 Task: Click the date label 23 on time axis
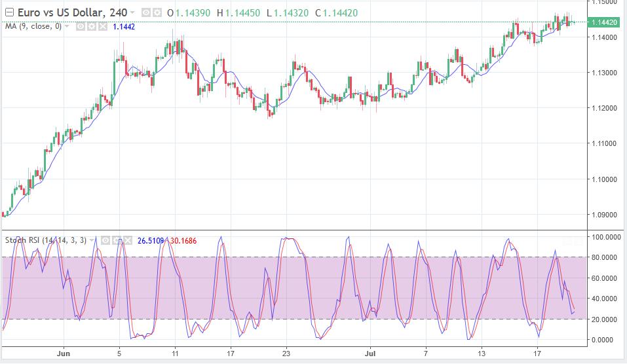(x=286, y=354)
